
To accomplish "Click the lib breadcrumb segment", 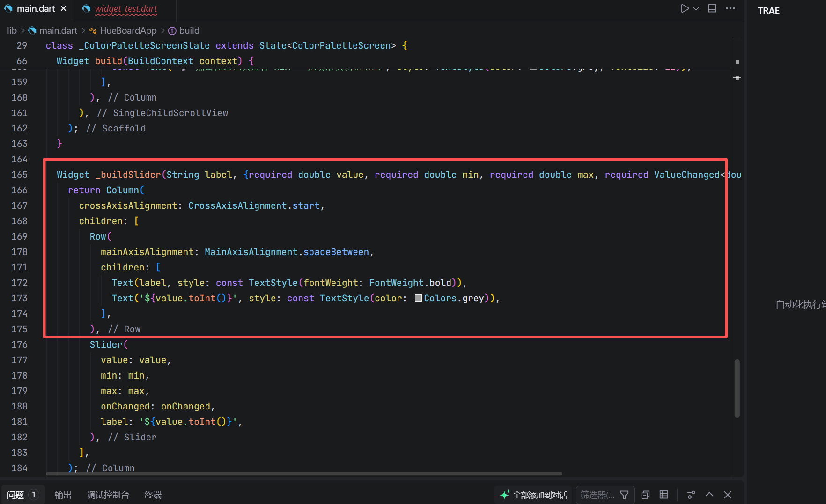I will [x=12, y=30].
